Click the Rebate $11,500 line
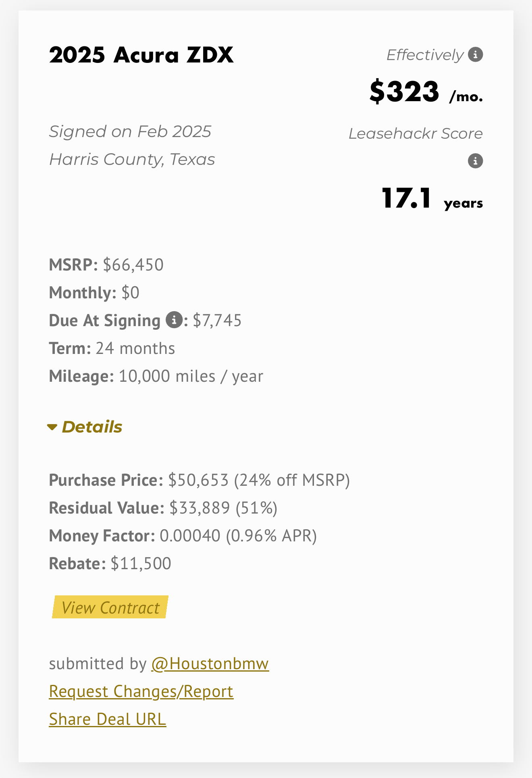 click(110, 564)
